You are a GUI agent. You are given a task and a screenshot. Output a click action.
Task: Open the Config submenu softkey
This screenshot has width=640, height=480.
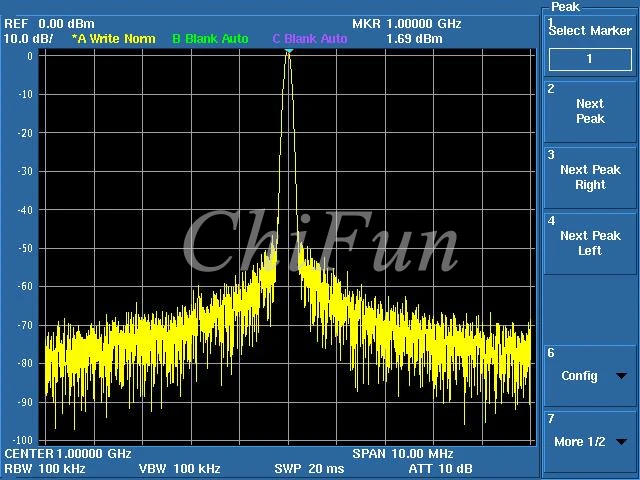[590, 376]
